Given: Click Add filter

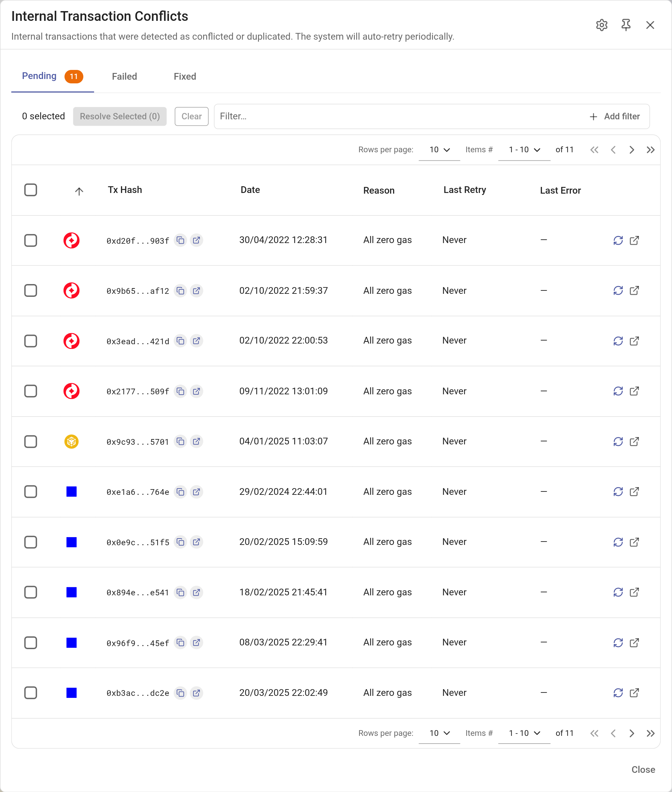Looking at the screenshot, I should point(614,116).
